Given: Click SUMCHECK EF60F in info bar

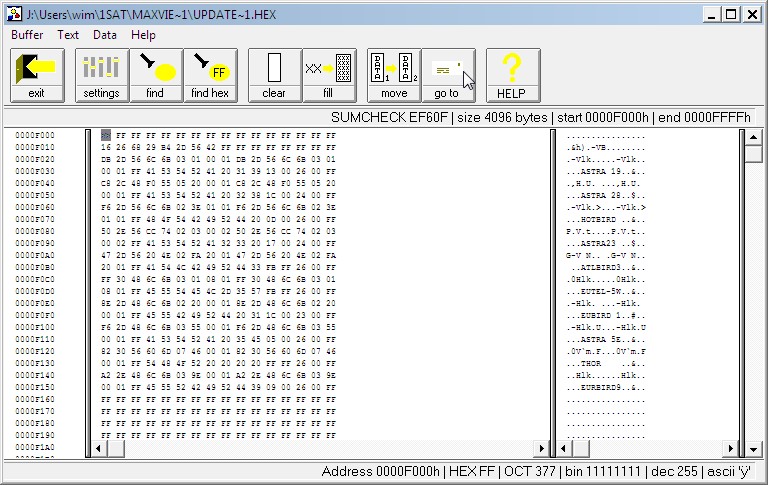Looking at the screenshot, I should (389, 118).
